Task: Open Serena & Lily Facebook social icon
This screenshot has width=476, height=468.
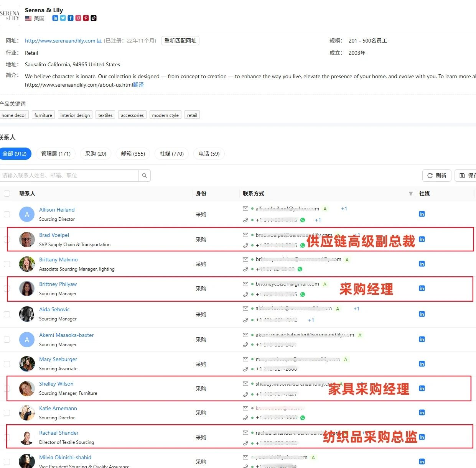Action: [x=71, y=18]
